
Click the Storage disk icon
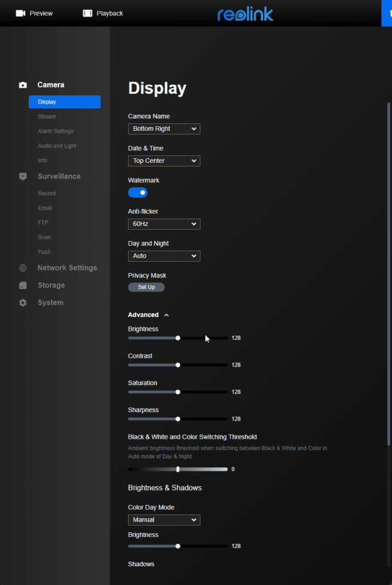click(23, 286)
